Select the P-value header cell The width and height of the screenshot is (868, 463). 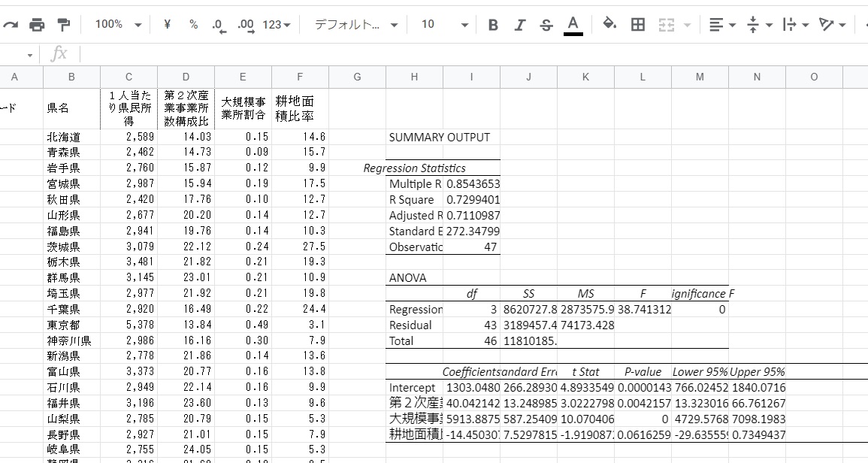[x=643, y=372]
